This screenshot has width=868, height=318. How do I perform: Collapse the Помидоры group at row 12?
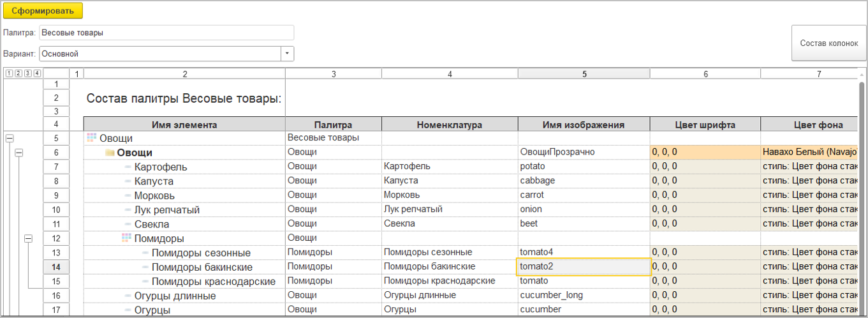28,238
